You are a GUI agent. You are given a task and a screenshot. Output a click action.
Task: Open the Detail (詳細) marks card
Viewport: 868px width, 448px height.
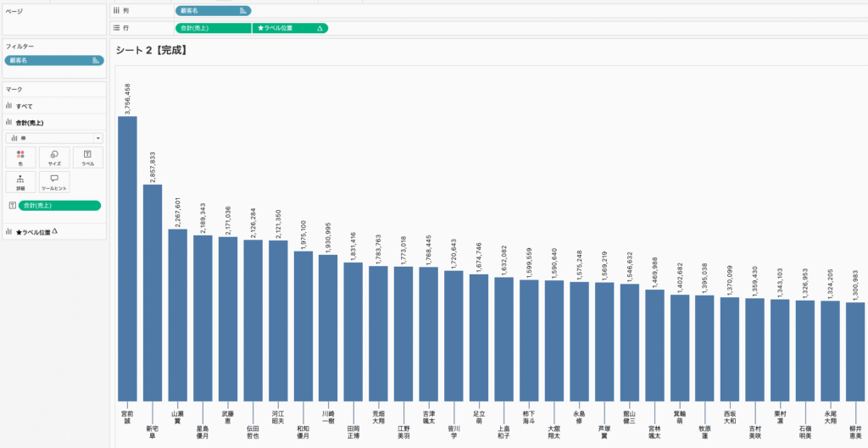pos(20,181)
